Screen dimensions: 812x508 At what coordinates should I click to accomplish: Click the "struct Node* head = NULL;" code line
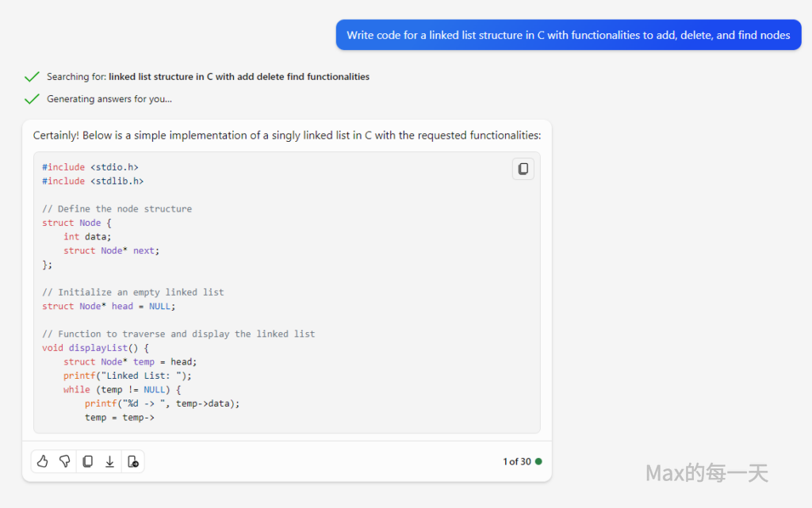pos(109,306)
